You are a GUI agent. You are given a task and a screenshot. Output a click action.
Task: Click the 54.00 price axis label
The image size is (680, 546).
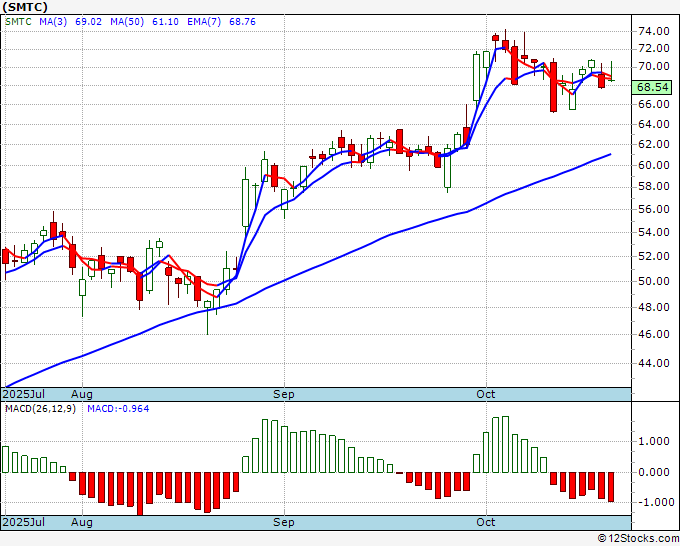point(654,232)
